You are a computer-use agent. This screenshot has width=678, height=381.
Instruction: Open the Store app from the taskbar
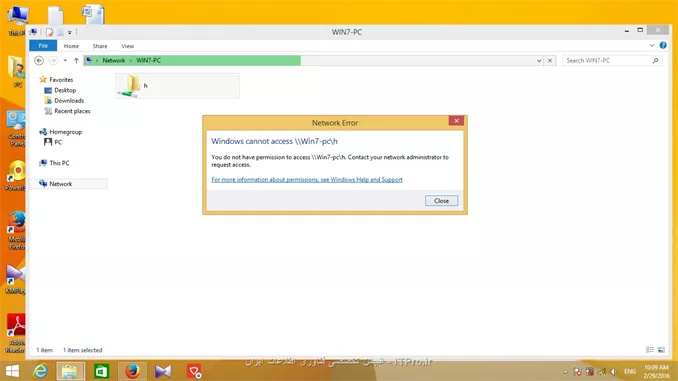click(x=101, y=371)
